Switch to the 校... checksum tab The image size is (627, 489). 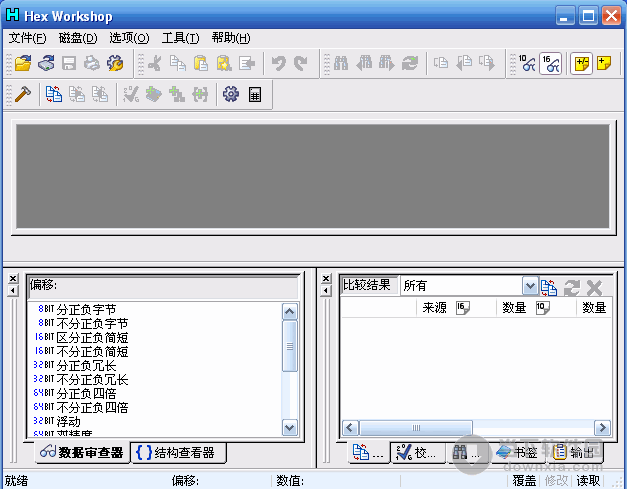pyautogui.click(x=418, y=452)
